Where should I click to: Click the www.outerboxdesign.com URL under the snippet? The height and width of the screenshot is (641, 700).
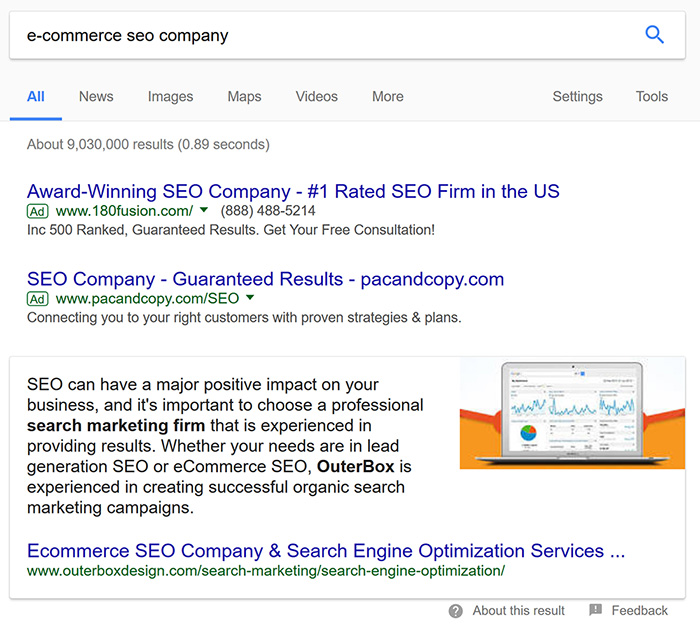[266, 571]
